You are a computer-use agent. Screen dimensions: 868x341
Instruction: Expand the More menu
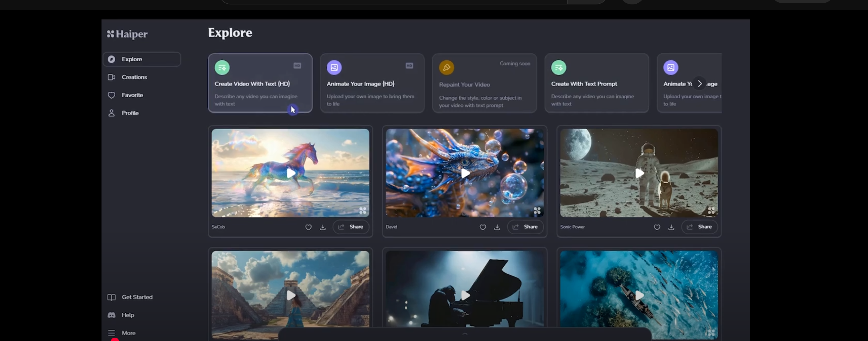(128, 333)
